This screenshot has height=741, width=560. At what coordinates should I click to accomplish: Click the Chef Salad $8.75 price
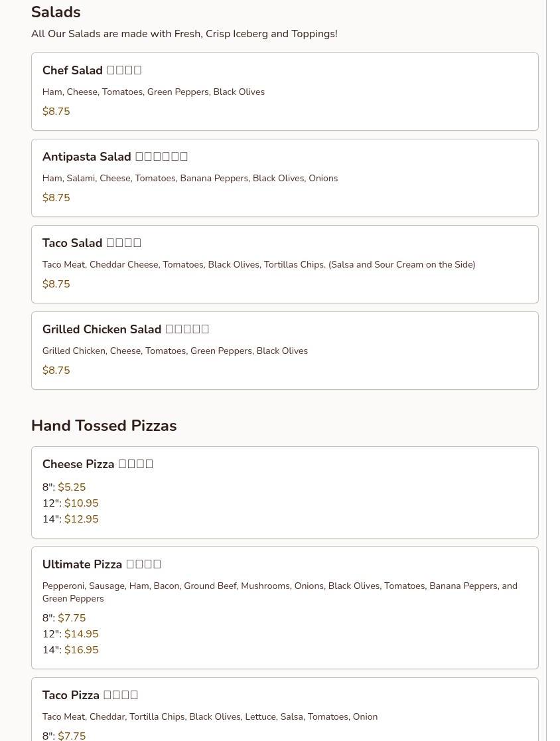point(56,112)
